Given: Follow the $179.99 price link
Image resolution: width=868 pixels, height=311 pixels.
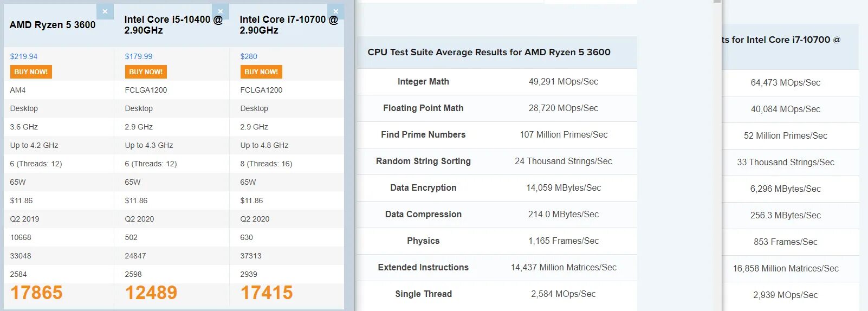Looking at the screenshot, I should click(139, 56).
